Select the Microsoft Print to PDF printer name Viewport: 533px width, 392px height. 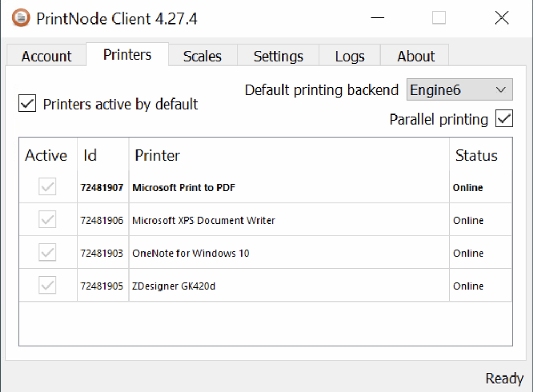pos(183,187)
